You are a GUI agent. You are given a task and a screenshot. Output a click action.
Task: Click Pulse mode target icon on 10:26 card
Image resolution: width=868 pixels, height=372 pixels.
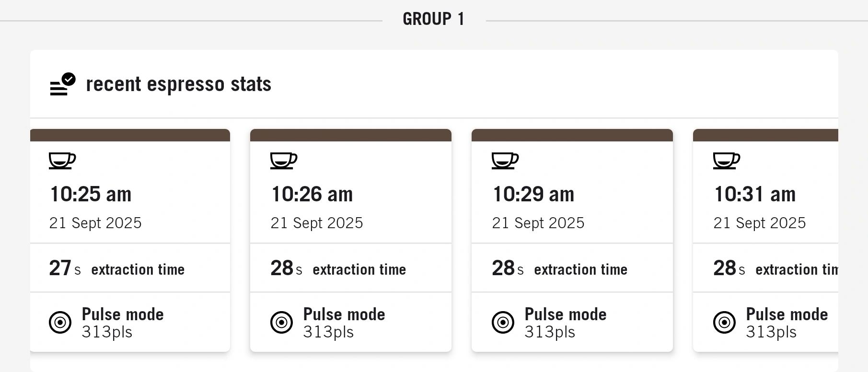tap(282, 323)
